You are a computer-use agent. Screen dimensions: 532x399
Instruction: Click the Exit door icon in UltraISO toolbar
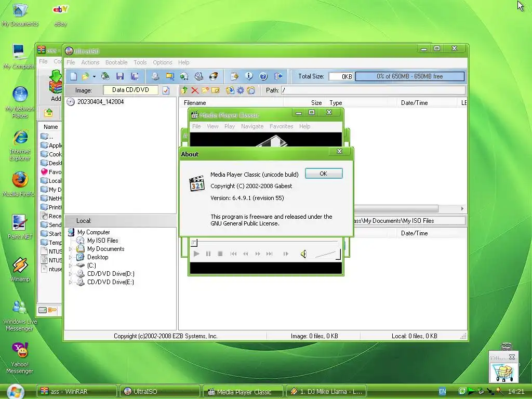(278, 76)
